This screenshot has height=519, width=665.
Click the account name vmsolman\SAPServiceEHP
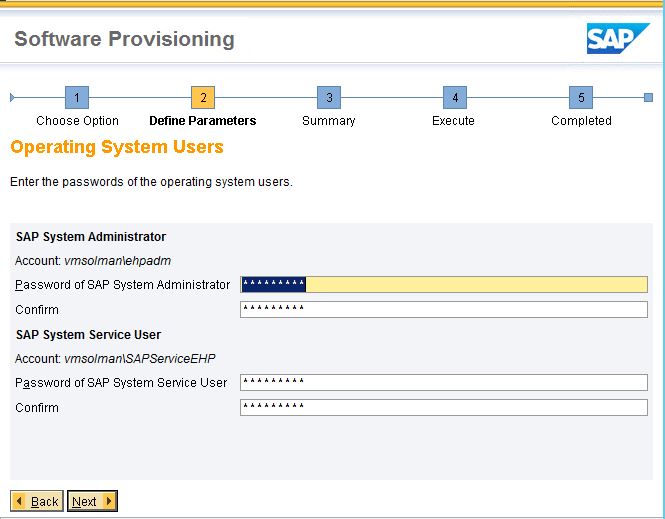[x=140, y=359]
